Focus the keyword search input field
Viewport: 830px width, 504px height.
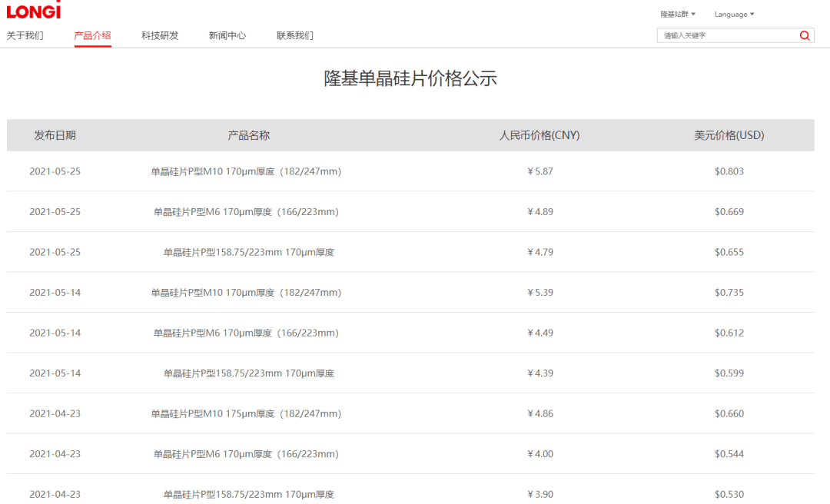click(x=726, y=35)
